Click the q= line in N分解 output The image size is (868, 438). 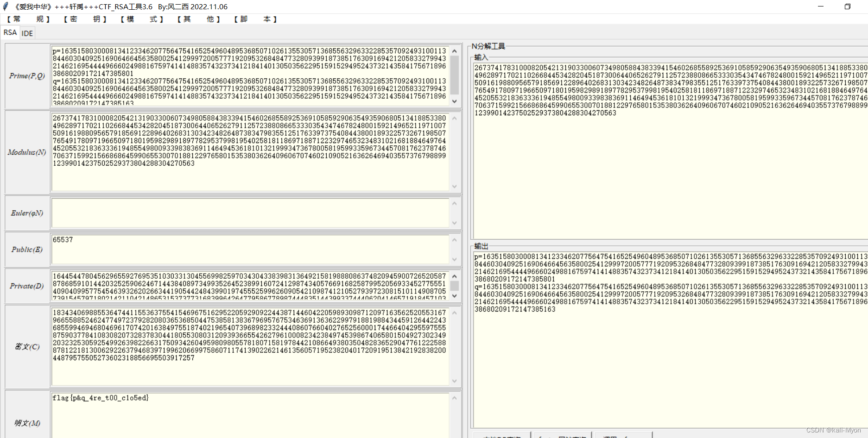(671, 298)
